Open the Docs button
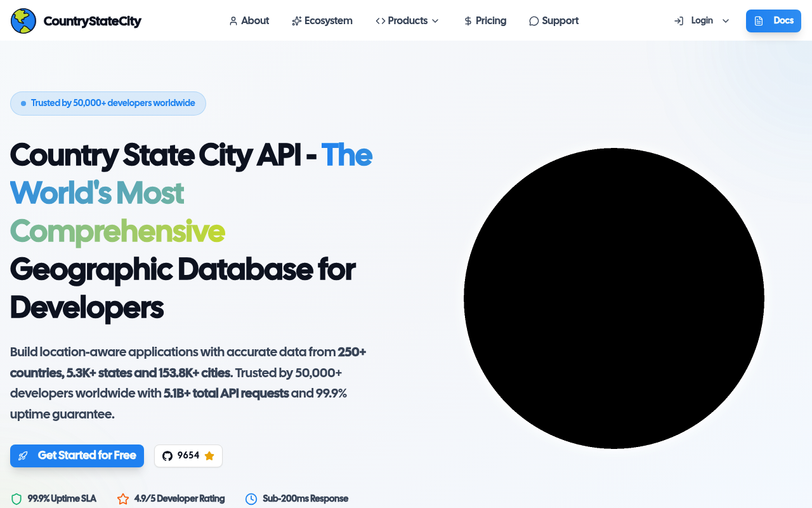This screenshot has height=508, width=812. coord(773,21)
